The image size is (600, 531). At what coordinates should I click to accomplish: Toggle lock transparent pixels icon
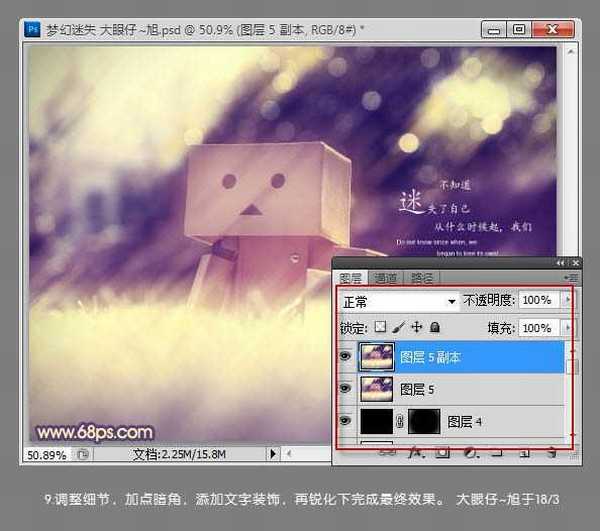(380, 327)
